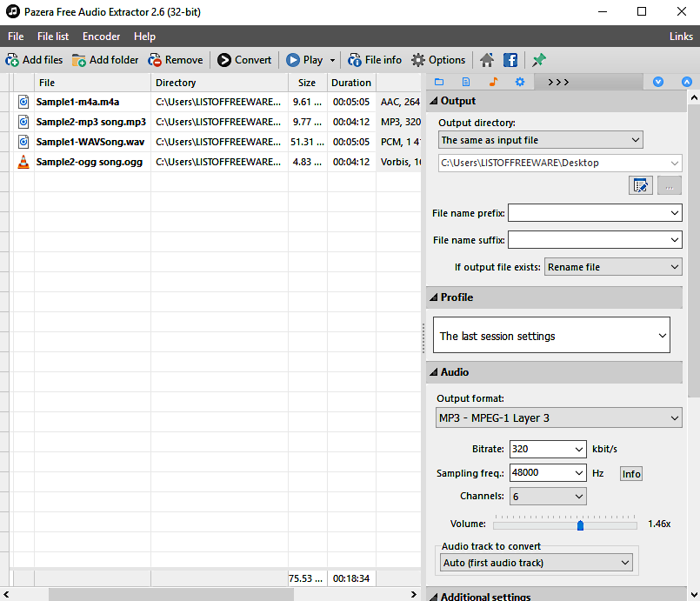The width and height of the screenshot is (700, 601).
Task: Click the Add files toolbar button
Action: coord(34,60)
